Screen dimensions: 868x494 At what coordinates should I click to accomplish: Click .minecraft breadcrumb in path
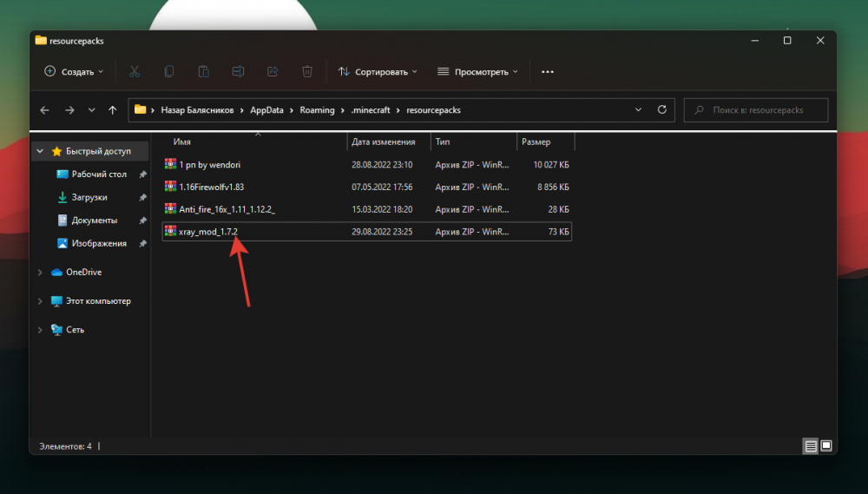tap(371, 110)
